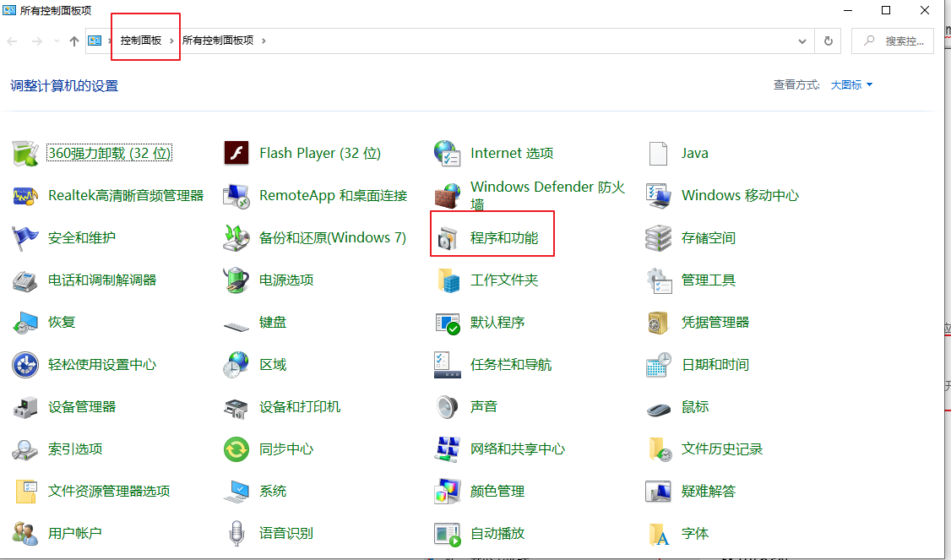Open the Realtek高清晰音频管理器 icon
951x560 pixels.
pos(25,195)
